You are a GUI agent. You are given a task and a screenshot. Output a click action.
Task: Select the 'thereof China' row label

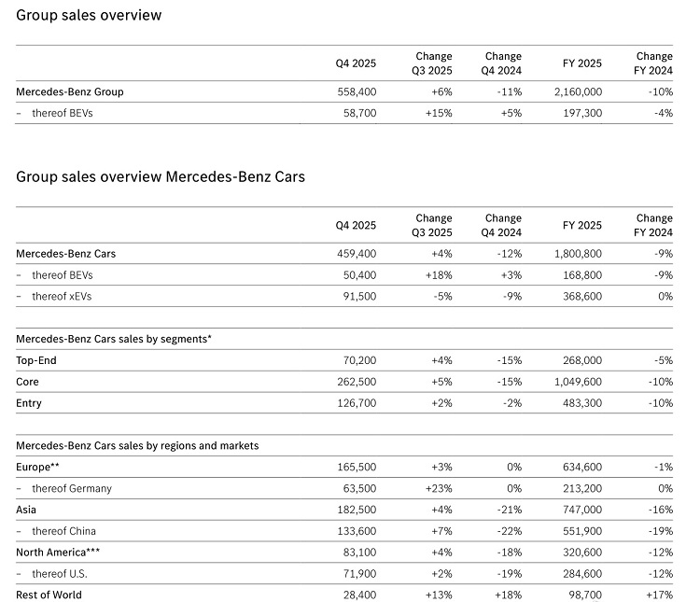tap(63, 531)
